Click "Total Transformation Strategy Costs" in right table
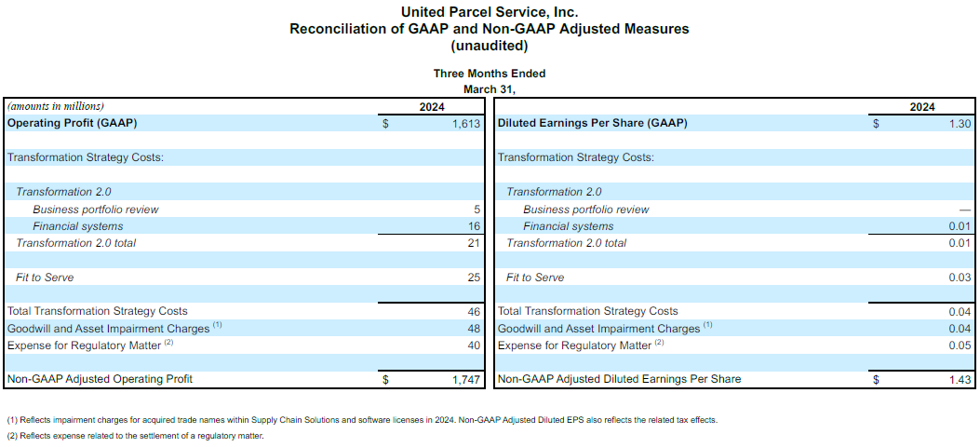This screenshot has width=980, height=447. pos(588,311)
